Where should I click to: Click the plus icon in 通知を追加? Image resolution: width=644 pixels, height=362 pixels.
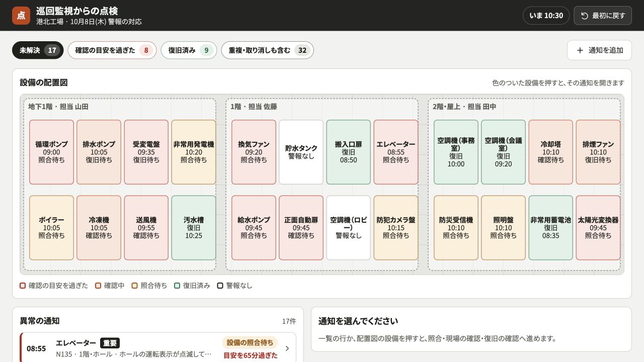pyautogui.click(x=580, y=50)
